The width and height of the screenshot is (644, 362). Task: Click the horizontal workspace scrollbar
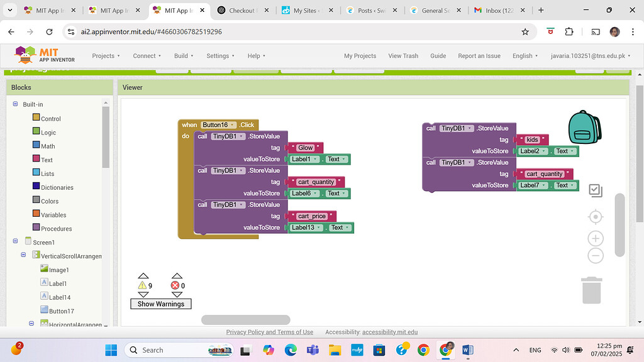pyautogui.click(x=245, y=320)
